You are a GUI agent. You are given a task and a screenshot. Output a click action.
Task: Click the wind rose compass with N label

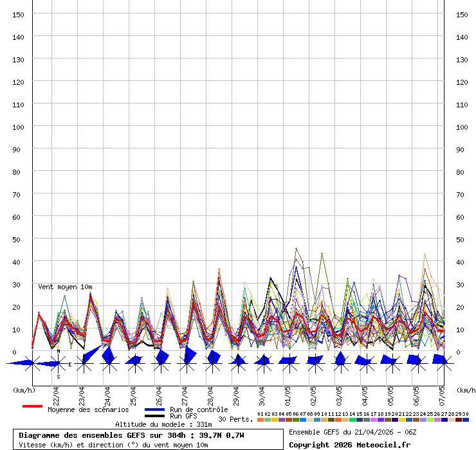click(58, 364)
